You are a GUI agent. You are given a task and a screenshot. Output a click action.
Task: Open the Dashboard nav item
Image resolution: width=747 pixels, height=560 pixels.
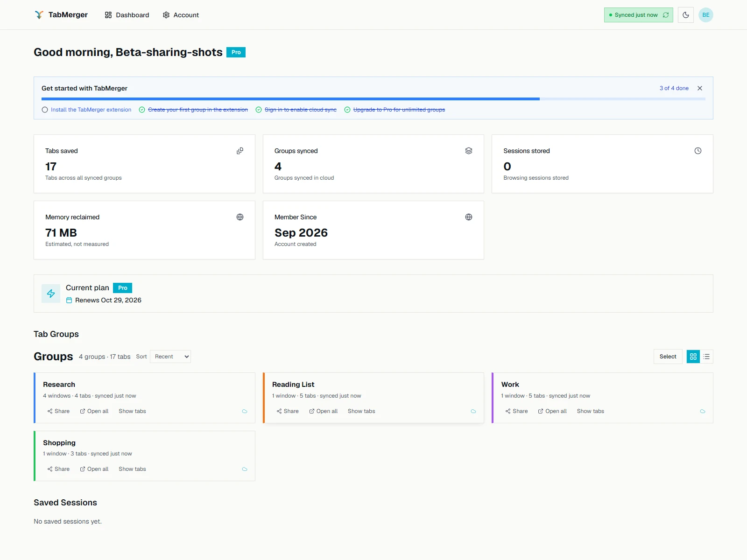click(127, 15)
